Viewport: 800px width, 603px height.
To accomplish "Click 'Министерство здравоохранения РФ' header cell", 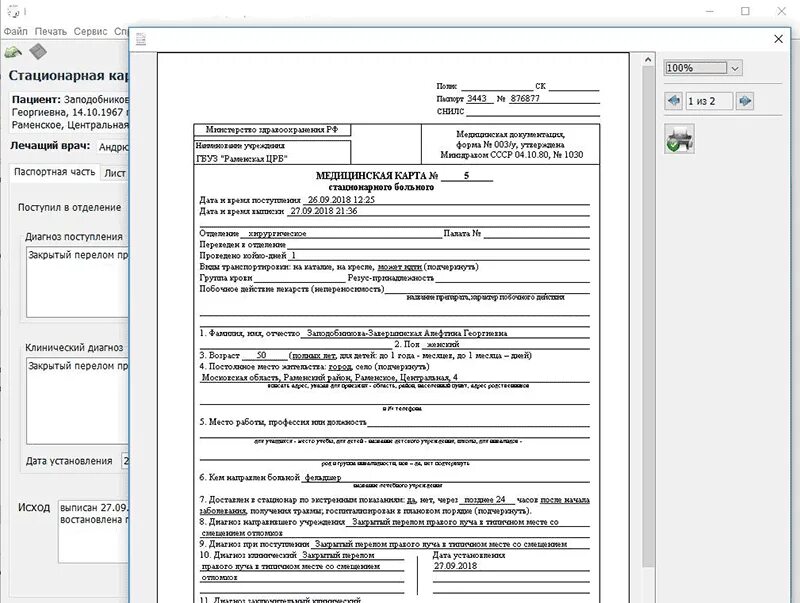I will point(272,130).
